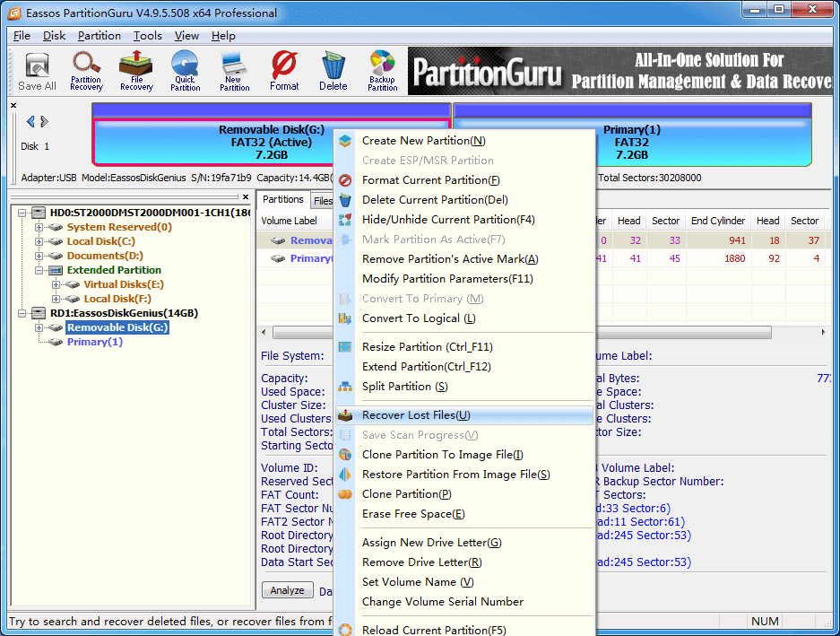Select Set Volume Name (V)
Viewport: 840px width, 636px height.
[x=465, y=582]
